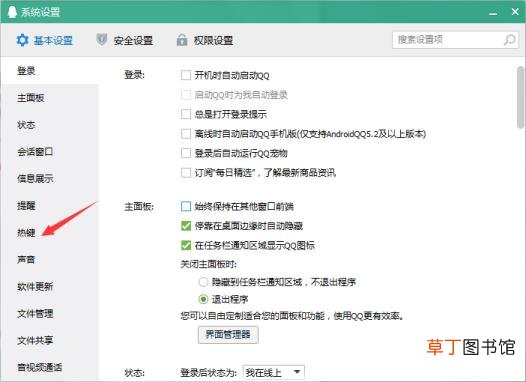Check 始终保持在其他窗口前端
This screenshot has width=526, height=382.
pos(186,206)
